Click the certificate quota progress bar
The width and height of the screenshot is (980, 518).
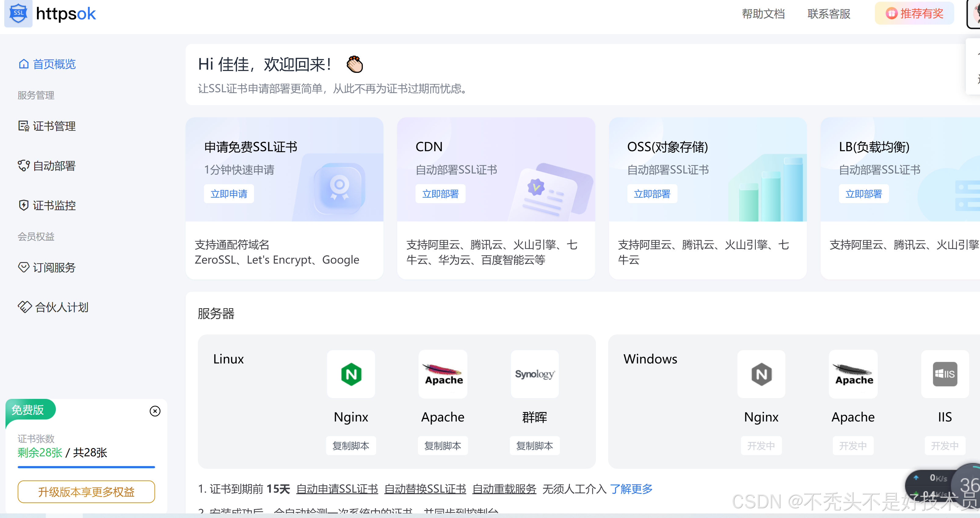86,467
